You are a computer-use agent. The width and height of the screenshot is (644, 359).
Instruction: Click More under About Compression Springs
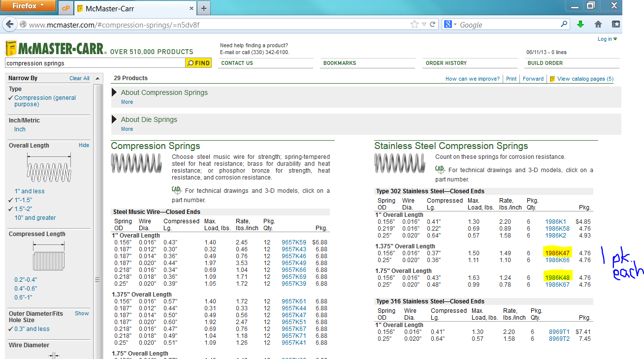tap(127, 102)
